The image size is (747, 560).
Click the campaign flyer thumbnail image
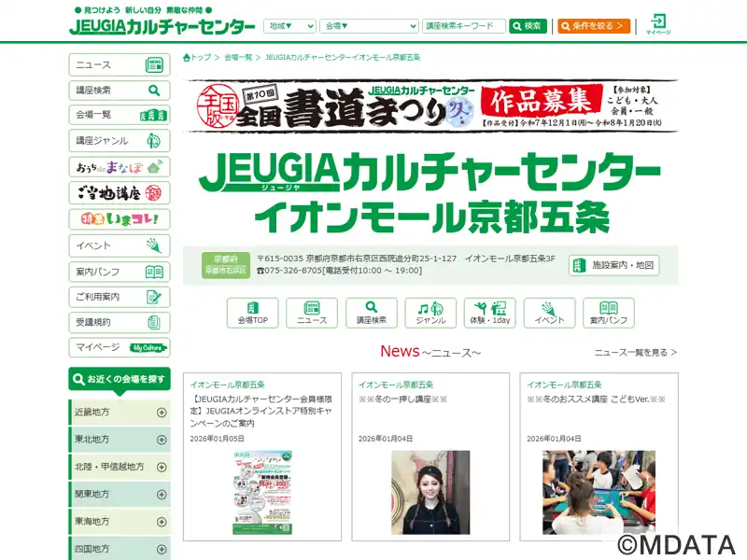pos(262,493)
